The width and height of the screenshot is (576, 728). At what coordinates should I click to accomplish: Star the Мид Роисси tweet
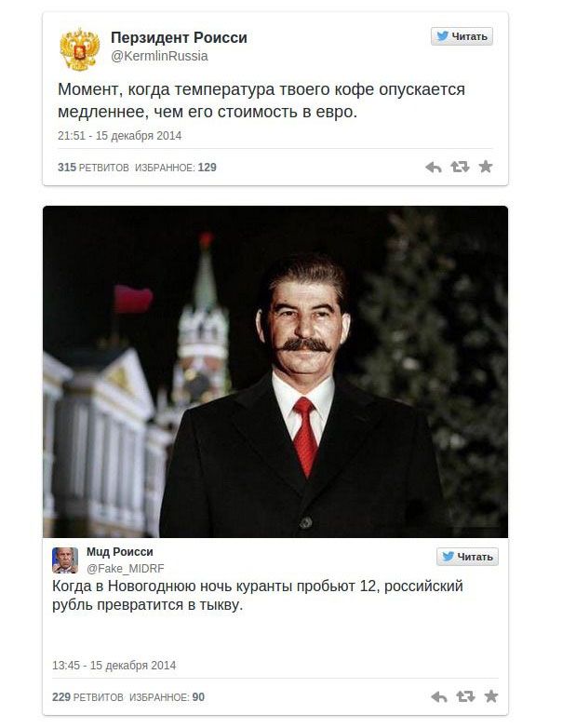tap(491, 695)
